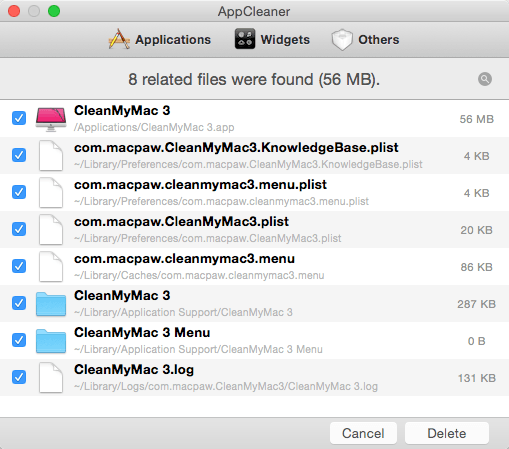Screen dimensions: 509x449
Task: Deselect the com.macpaw.CleanMyMac3.plist checkbox
Action: [x=19, y=229]
